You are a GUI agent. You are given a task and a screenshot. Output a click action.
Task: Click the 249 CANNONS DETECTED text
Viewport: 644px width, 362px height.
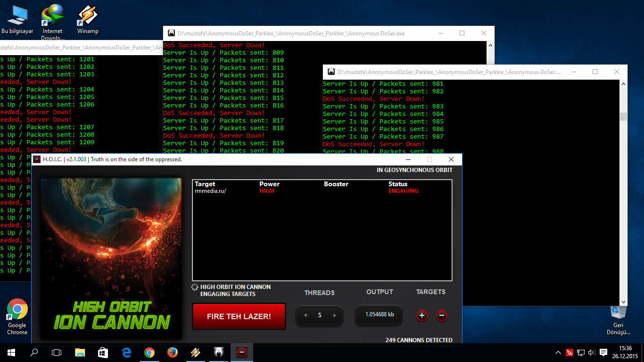point(419,340)
